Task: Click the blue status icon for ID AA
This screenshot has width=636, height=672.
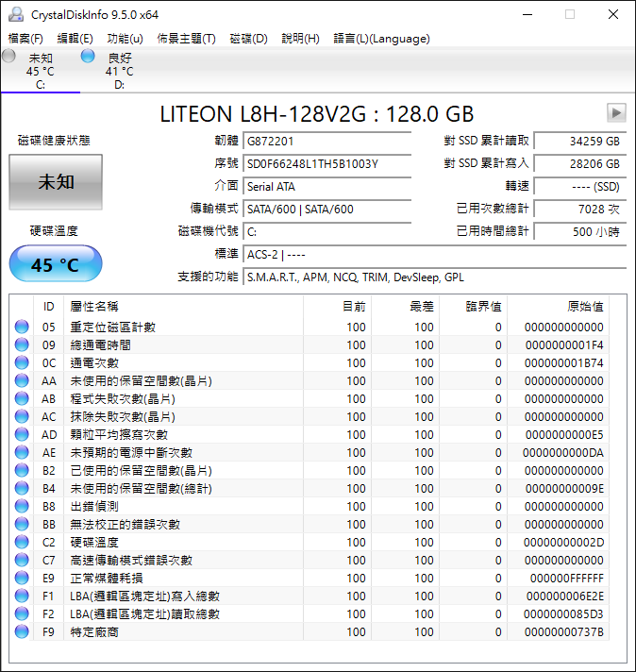Action: point(22,380)
